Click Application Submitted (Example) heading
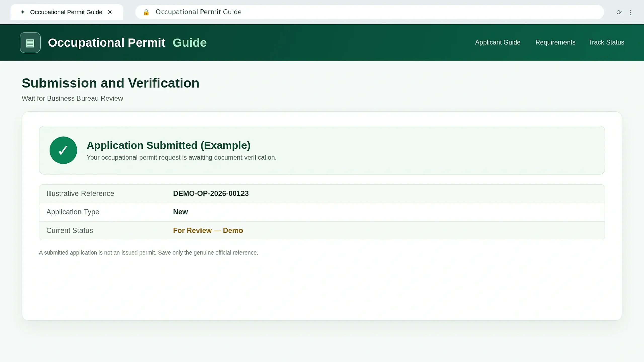This screenshot has height=362, width=644. pos(169,145)
